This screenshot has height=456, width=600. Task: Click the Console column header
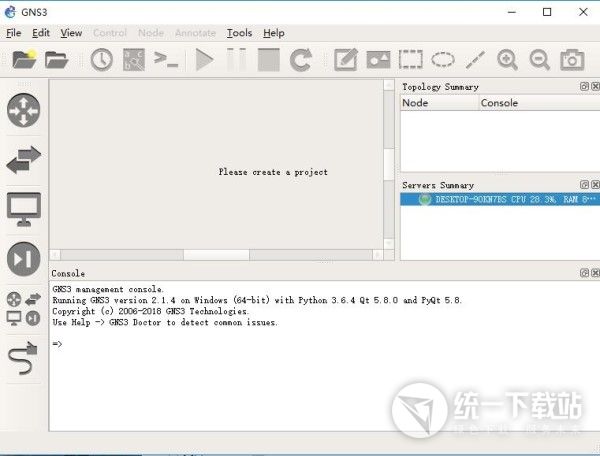(x=540, y=103)
